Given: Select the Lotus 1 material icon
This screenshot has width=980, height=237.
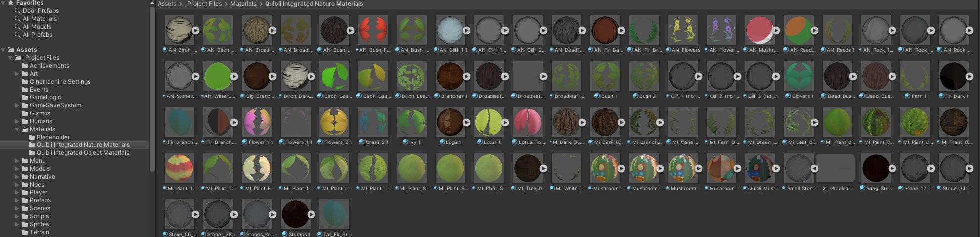Looking at the screenshot, I should point(489,122).
